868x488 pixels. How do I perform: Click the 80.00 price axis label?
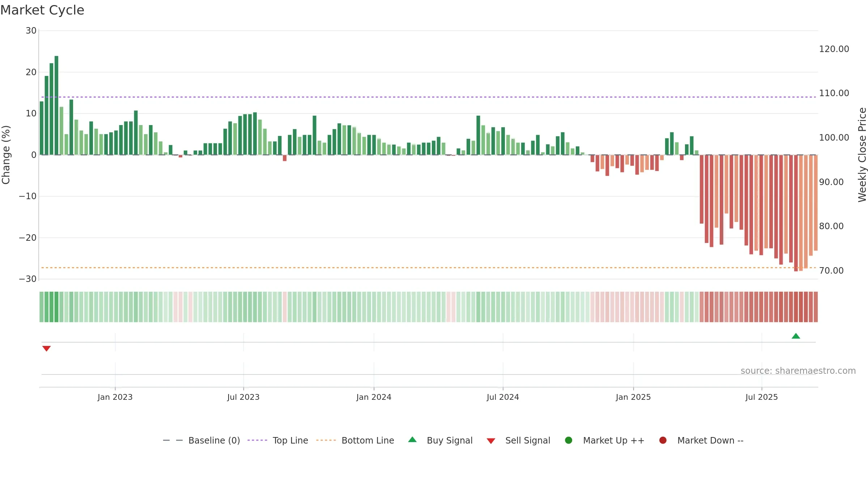(x=831, y=226)
